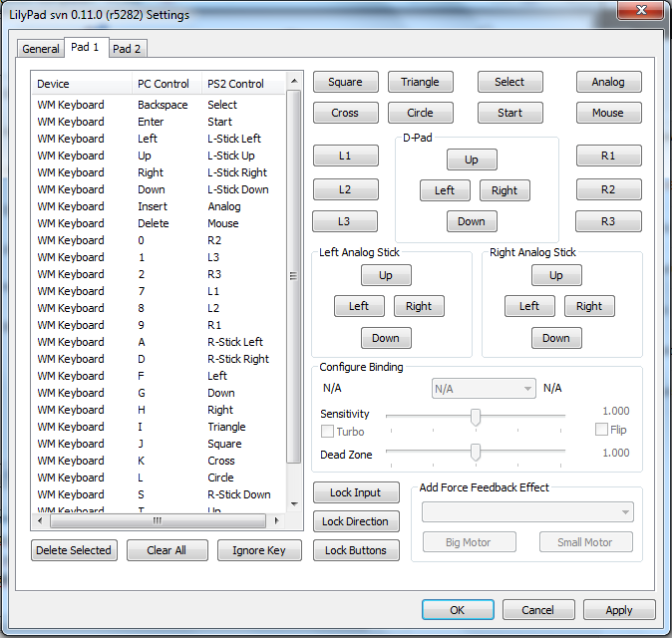Enable the Turbo checkbox
This screenshot has width=672, height=638.
coord(327,431)
